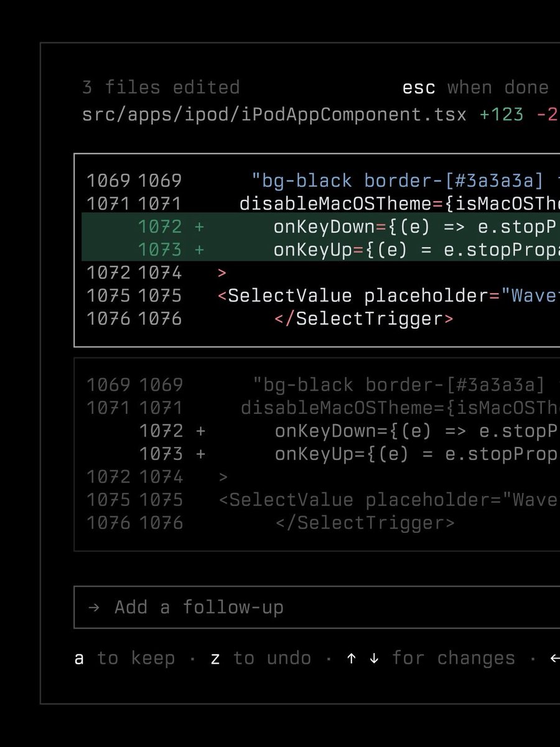
Task: Click the down arrow for next change
Action: pyautogui.click(x=374, y=658)
